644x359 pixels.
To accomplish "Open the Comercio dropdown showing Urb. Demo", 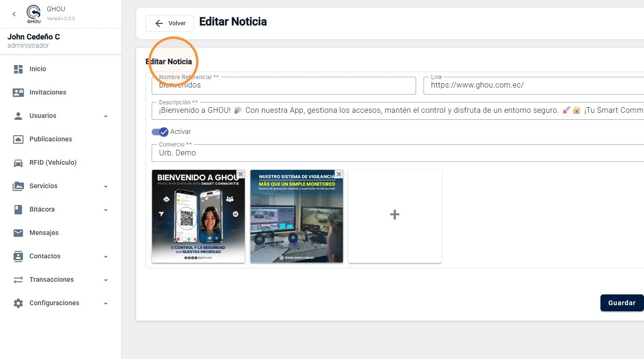I will click(398, 153).
